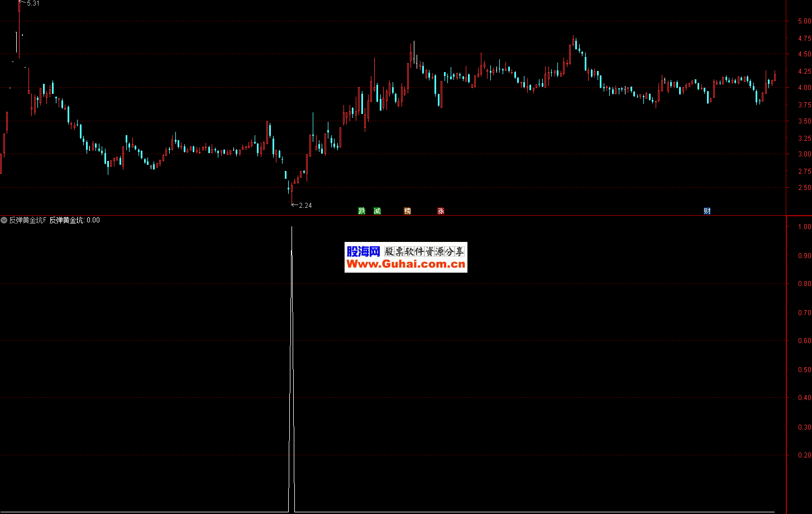The height and width of the screenshot is (514, 812).
Task: Click the 反弹黄金坑: 0.00 value readout
Action: pos(74,220)
